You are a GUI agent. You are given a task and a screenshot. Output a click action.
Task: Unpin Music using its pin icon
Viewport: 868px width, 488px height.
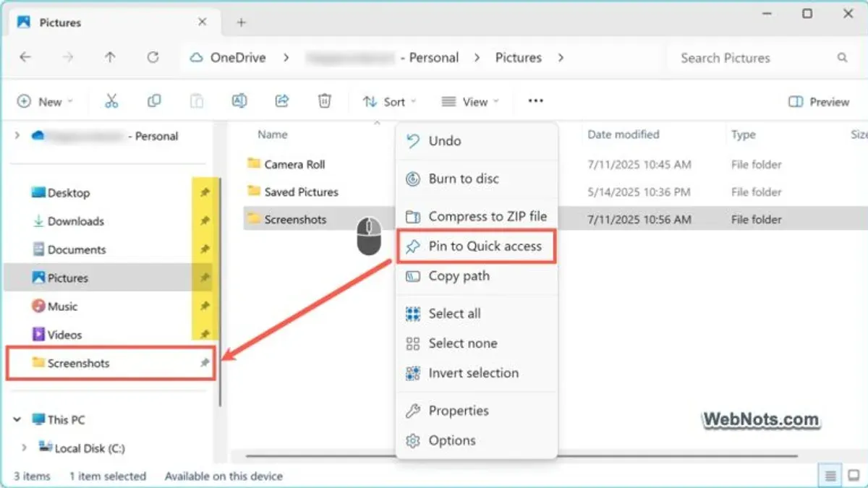pos(205,307)
